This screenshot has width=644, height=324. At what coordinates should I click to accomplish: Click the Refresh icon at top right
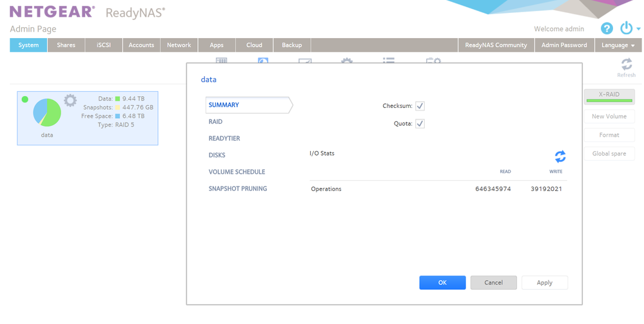point(626,64)
